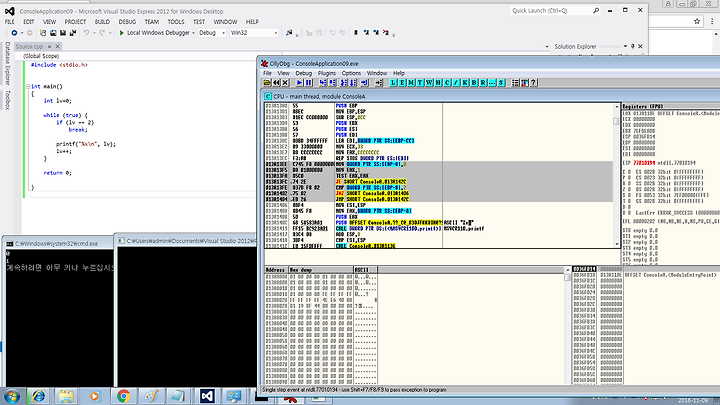
Task: Open the Local Windows Debugger dropdown arrow
Action: [193, 33]
